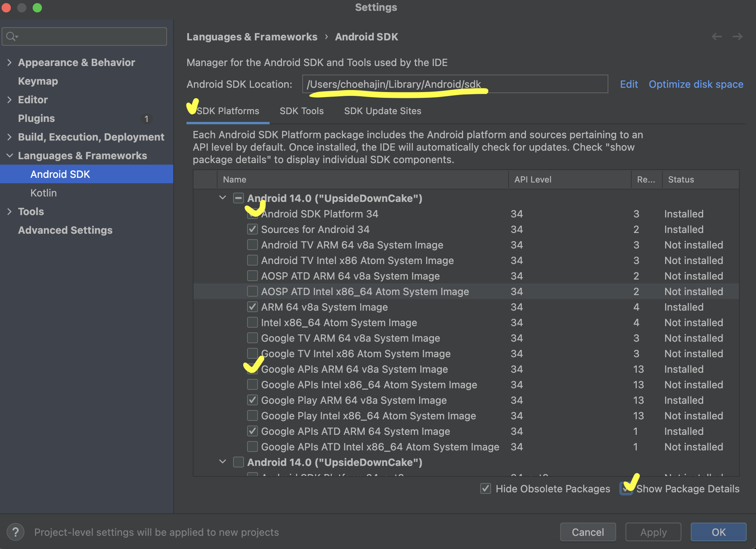Collapse first Android 14.0 UpsideDownCake group
Image resolution: width=756 pixels, height=549 pixels.
(x=223, y=198)
